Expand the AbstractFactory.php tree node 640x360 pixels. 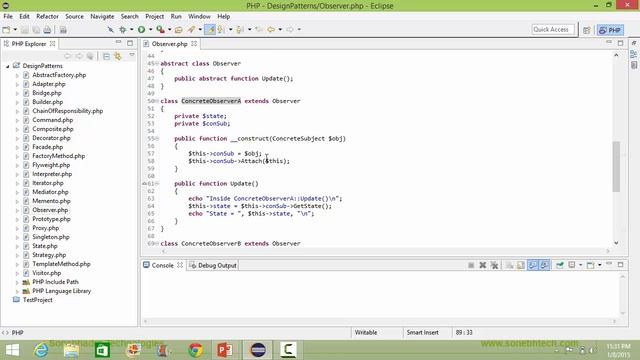[17, 75]
